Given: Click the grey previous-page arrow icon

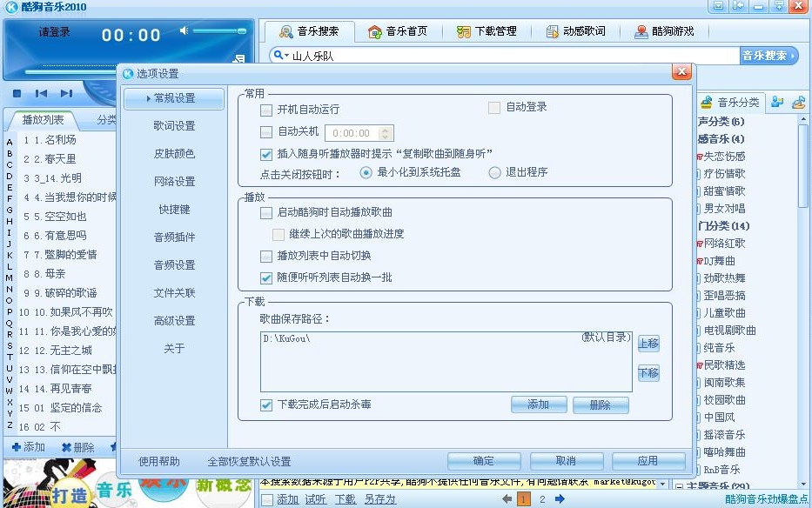Looking at the screenshot, I should coord(507,498).
